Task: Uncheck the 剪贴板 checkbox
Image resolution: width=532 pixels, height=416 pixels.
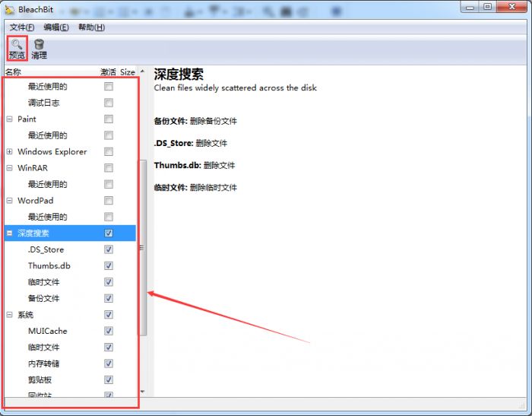Action: 109,380
